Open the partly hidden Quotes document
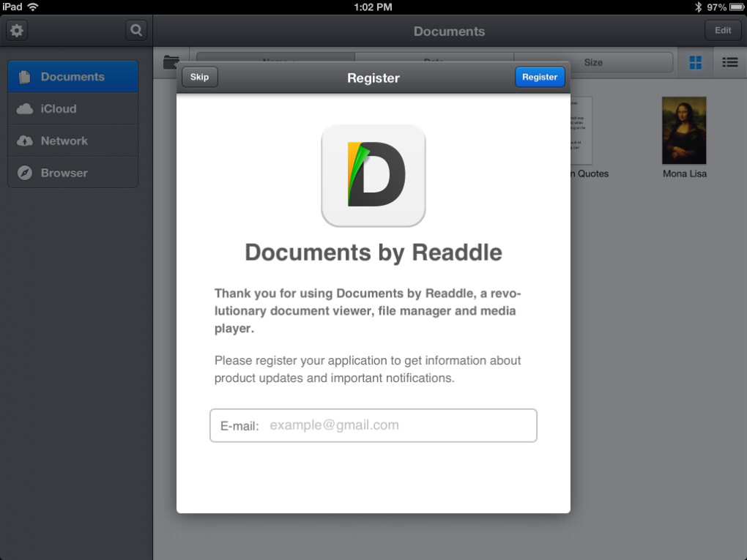This screenshot has height=560, width=747. (581, 130)
